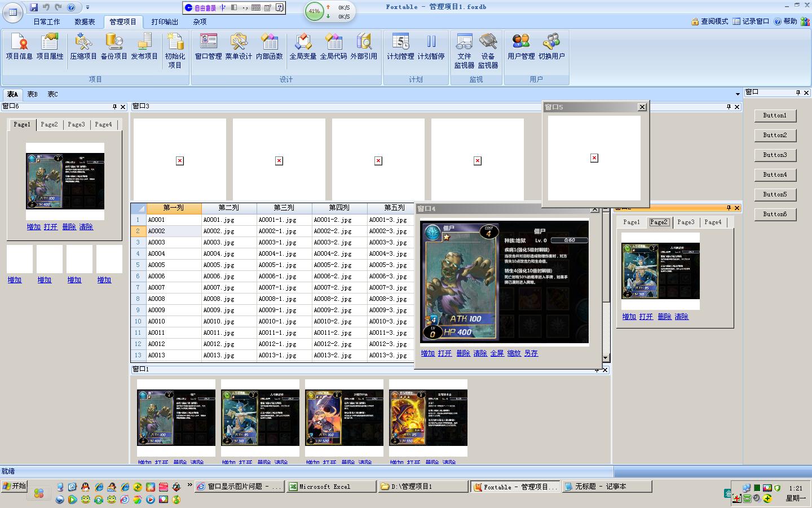Toggle the pin on the orange-titled panel
This screenshot has height=508, width=812.
pos(729,208)
